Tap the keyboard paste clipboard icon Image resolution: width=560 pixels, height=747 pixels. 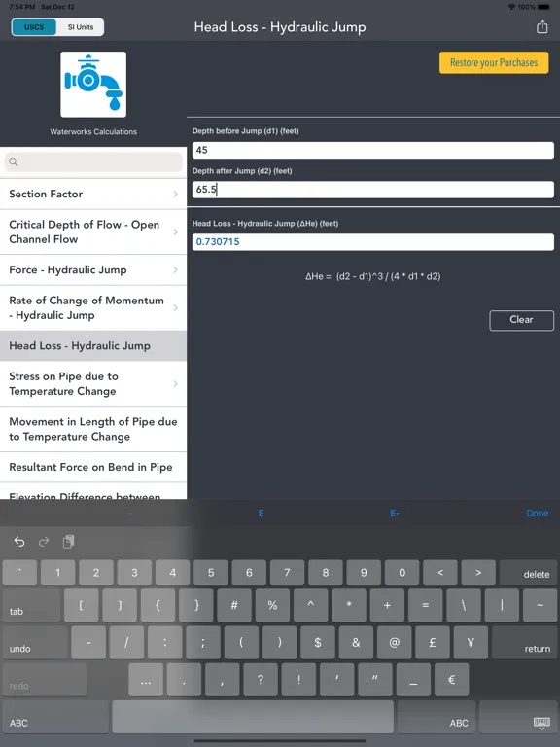tap(69, 542)
